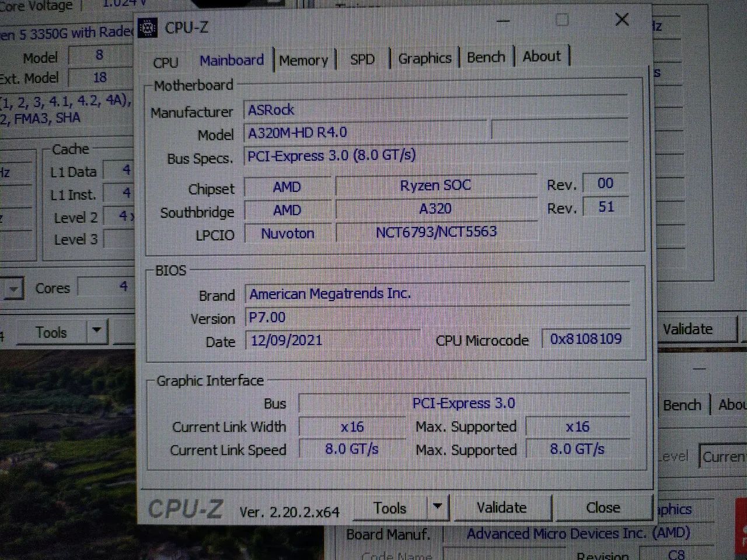Click the Ryzen SOC chipset field
747x560 pixels.
tap(435, 185)
